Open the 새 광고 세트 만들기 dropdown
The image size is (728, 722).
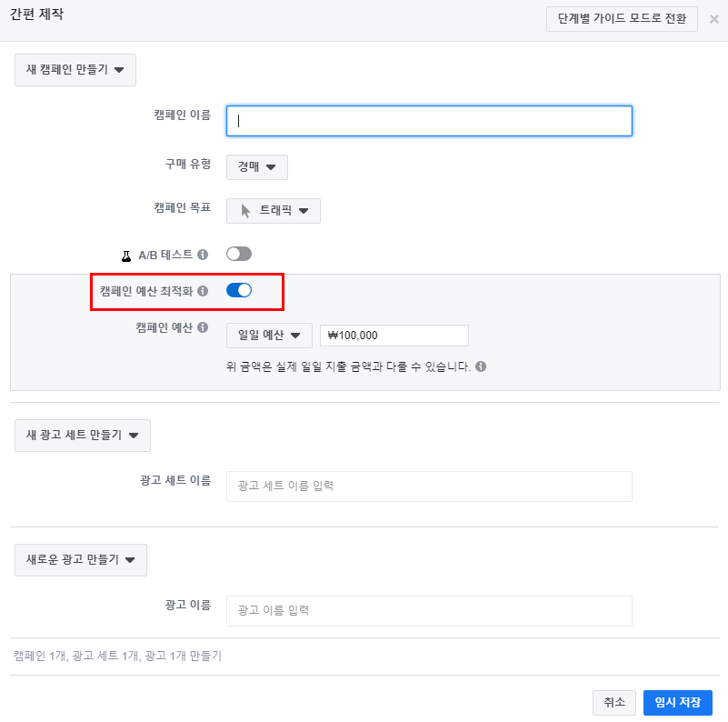[83, 436]
